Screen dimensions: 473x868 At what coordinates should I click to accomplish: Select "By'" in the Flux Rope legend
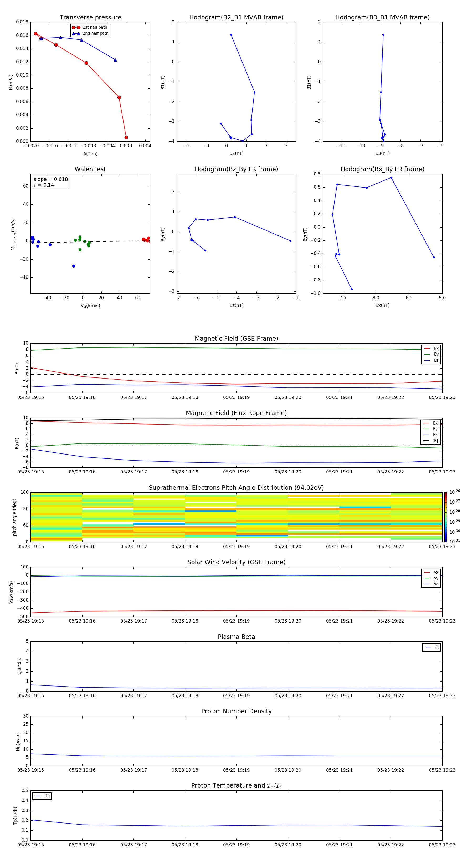coord(431,429)
